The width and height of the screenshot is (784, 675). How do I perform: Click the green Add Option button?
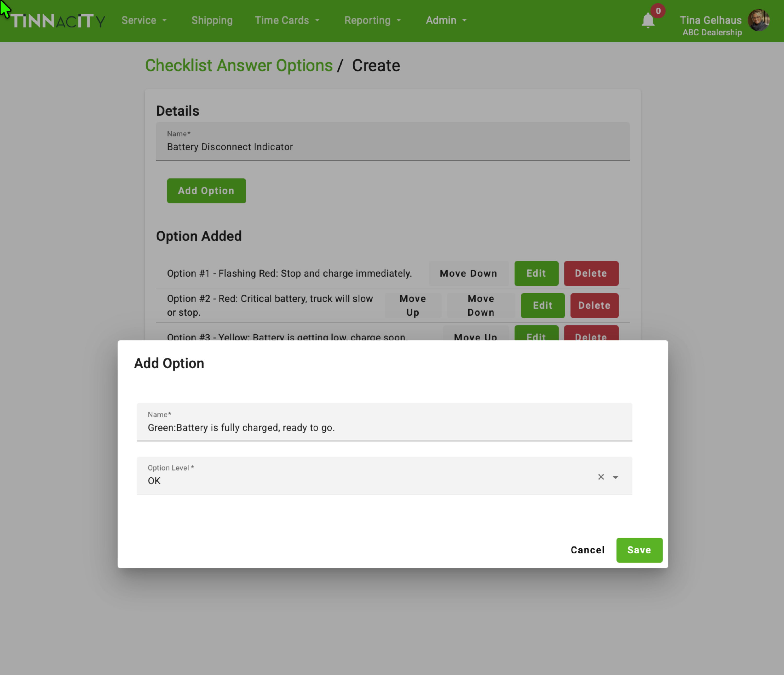tap(206, 191)
